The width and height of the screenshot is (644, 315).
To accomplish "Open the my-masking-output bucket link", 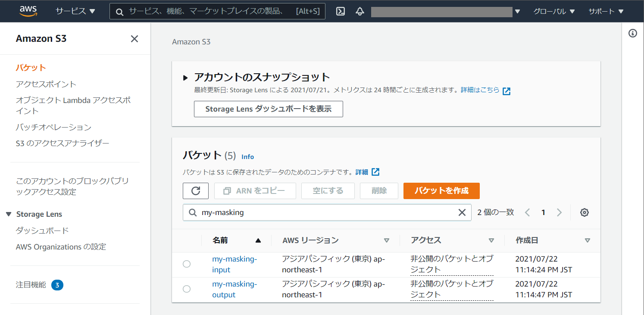I will point(234,290).
